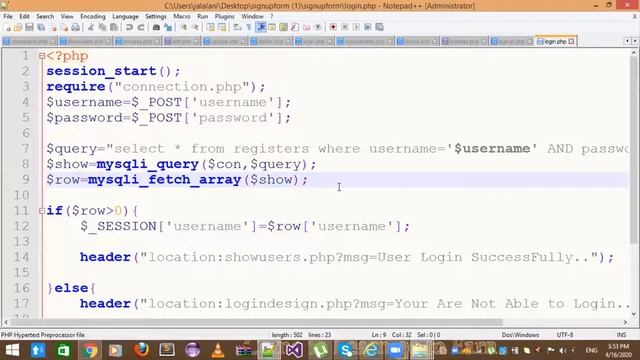Open the Window menu

coord(252,16)
